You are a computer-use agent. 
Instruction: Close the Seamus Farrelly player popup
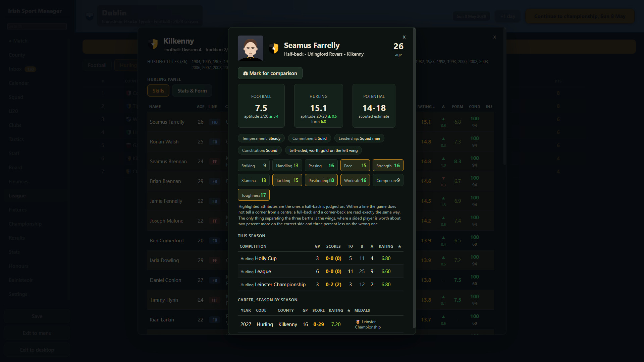click(x=404, y=37)
